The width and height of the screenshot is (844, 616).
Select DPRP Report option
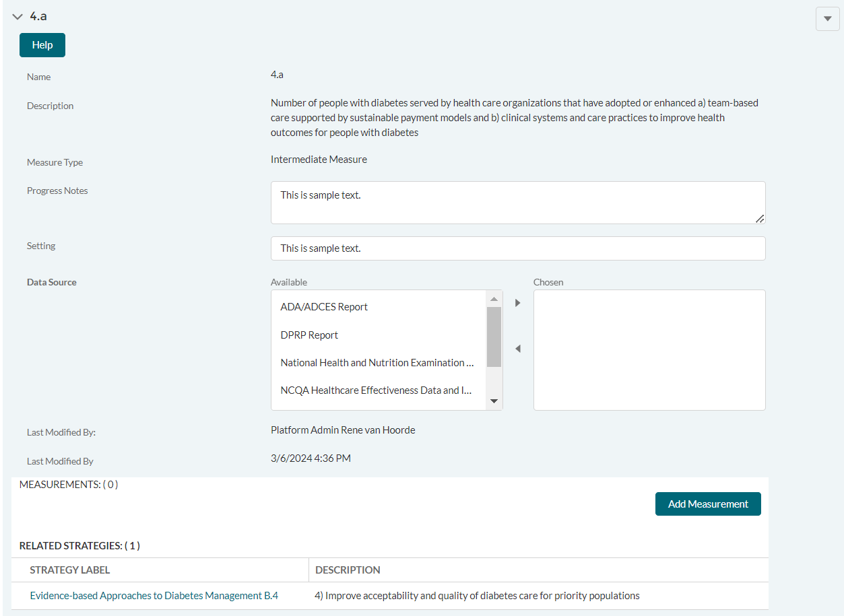309,335
